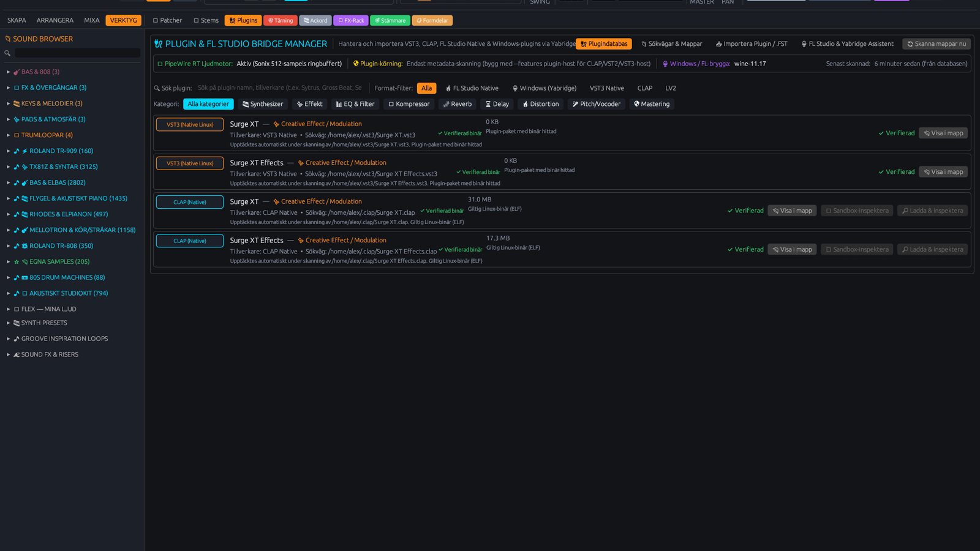Switch to the SKAPA tab

[x=17, y=20]
